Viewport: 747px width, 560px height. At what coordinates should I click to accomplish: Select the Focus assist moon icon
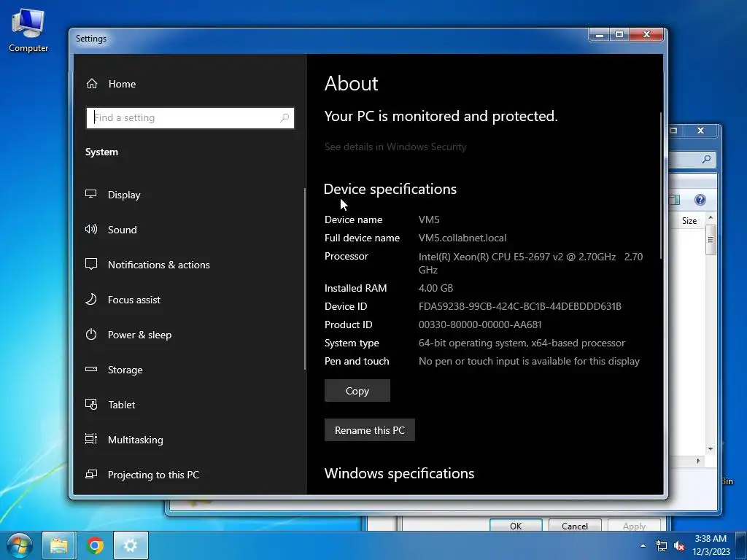[91, 300]
